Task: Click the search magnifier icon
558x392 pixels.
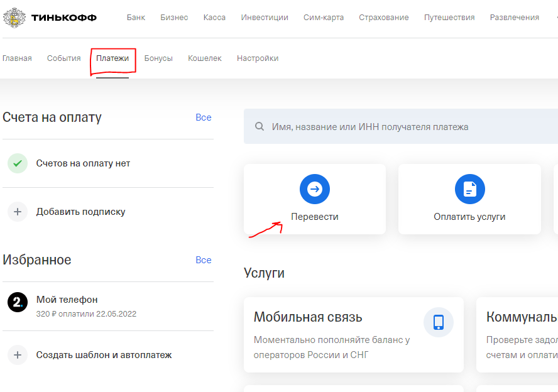Action: tap(260, 127)
